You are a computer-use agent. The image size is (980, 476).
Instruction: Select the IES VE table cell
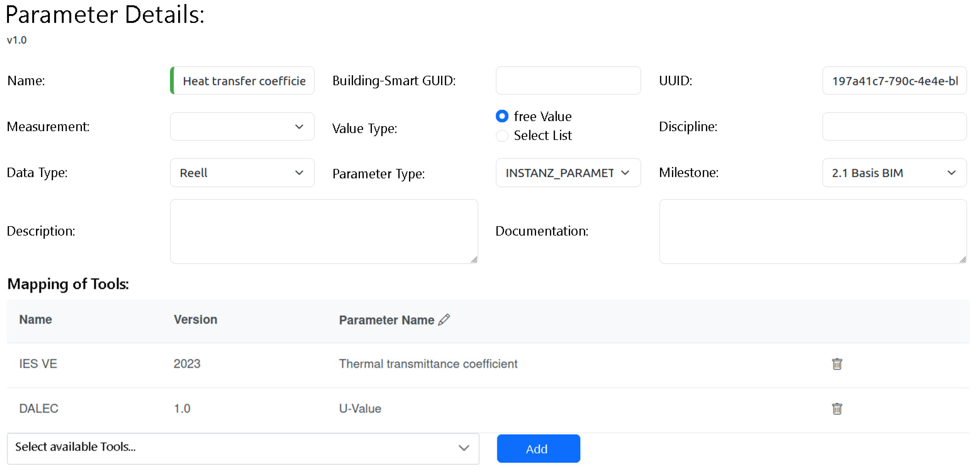pyautogui.click(x=38, y=364)
